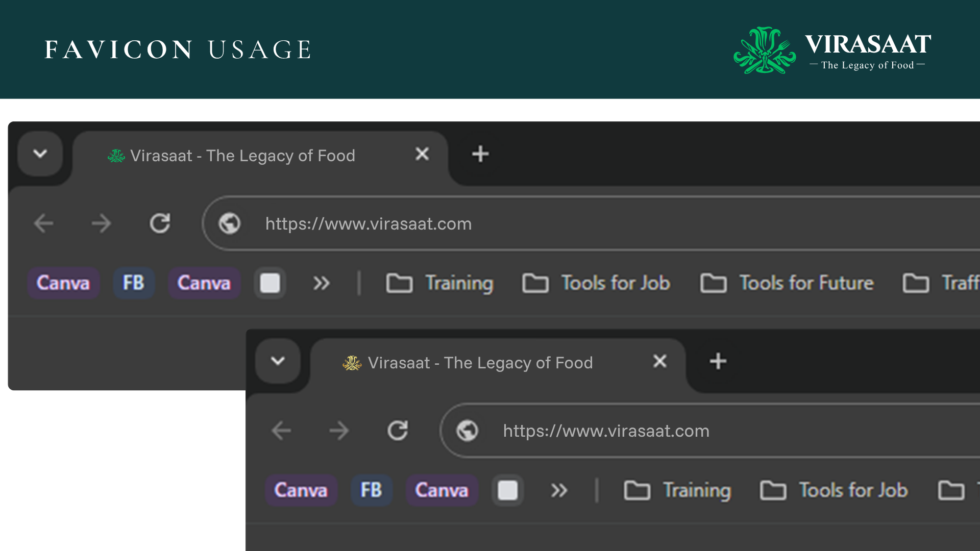Open new tab with lower plus icon
Image resolution: width=980 pixels, height=551 pixels.
[x=718, y=361]
